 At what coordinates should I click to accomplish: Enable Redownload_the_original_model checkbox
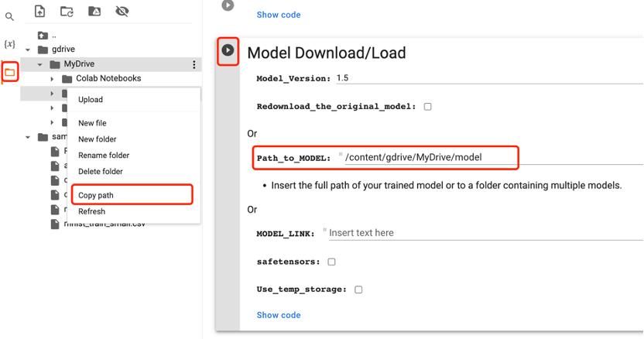pyautogui.click(x=427, y=107)
